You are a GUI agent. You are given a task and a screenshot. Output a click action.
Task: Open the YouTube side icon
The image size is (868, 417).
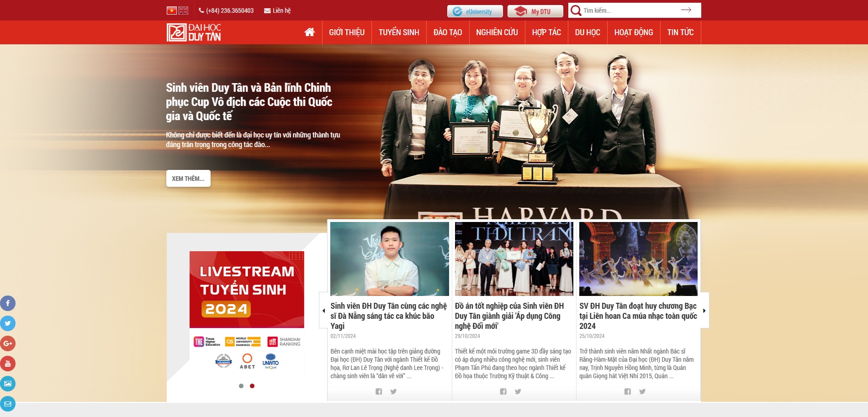[8, 364]
